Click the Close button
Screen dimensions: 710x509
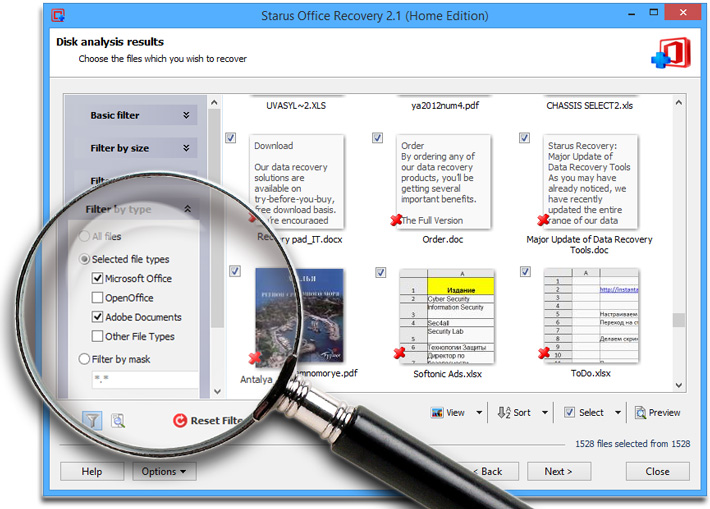(x=657, y=471)
